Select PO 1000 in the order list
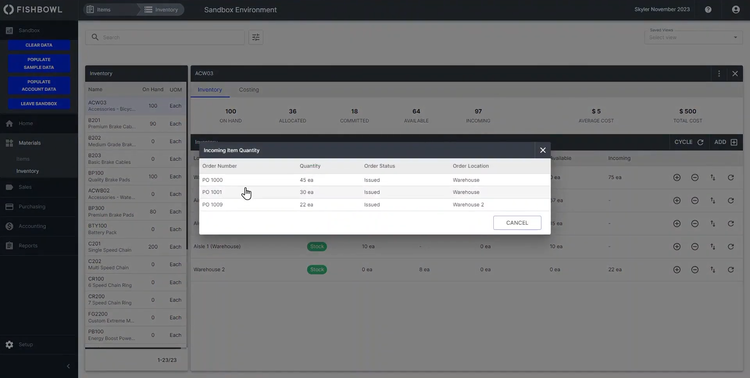 pyautogui.click(x=375, y=180)
